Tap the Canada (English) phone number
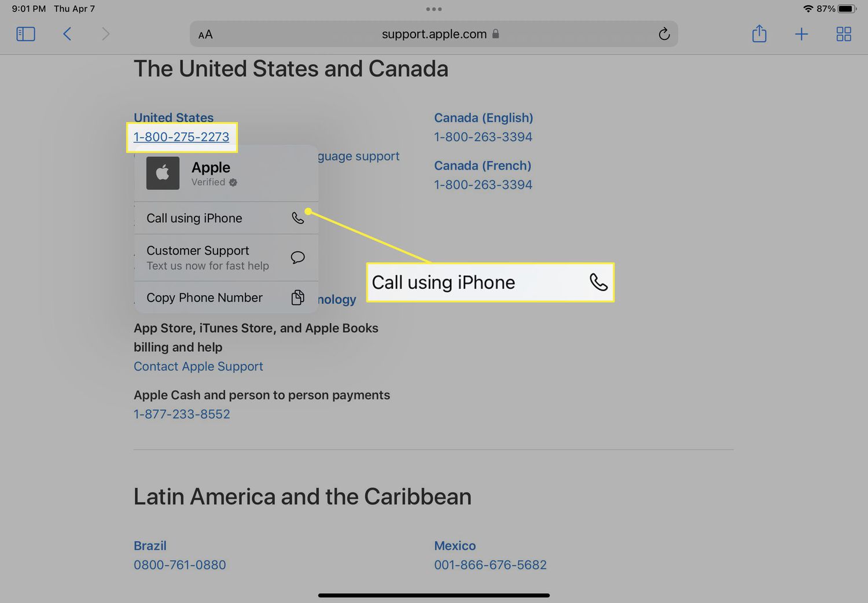 click(x=483, y=137)
